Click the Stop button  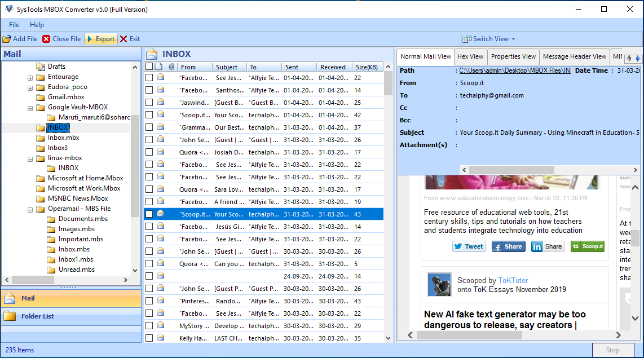(613, 350)
